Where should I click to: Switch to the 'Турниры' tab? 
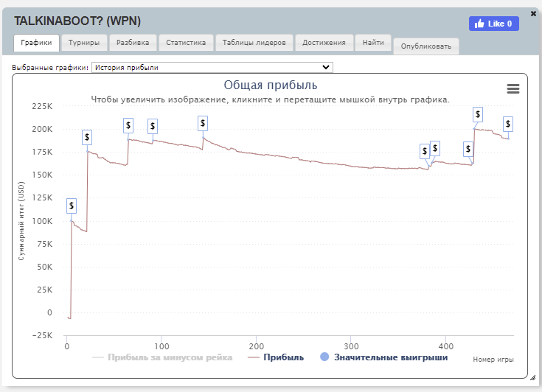(83, 43)
